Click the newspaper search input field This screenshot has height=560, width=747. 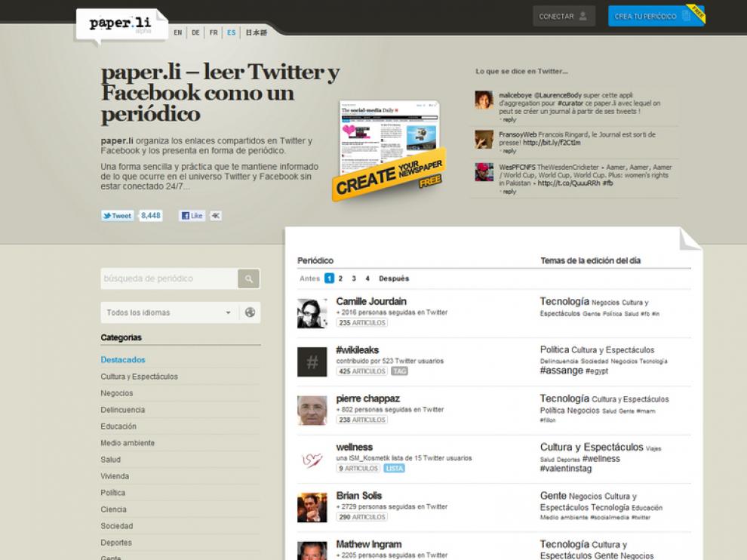click(169, 278)
